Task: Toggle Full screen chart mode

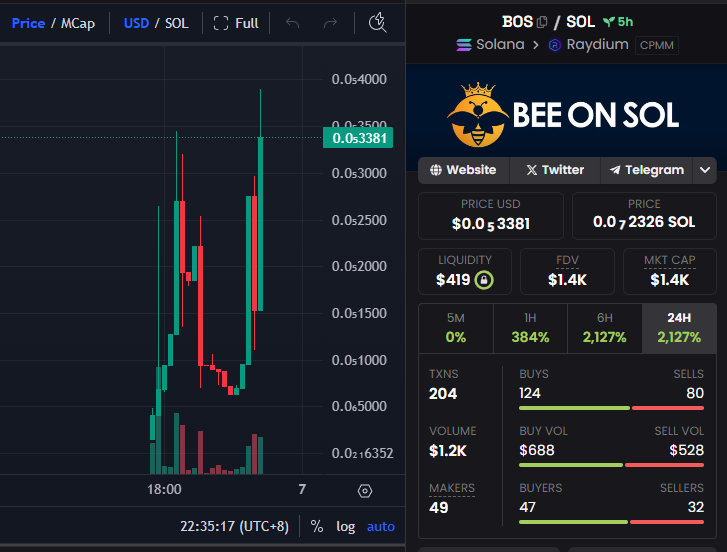Action: click(x=236, y=23)
